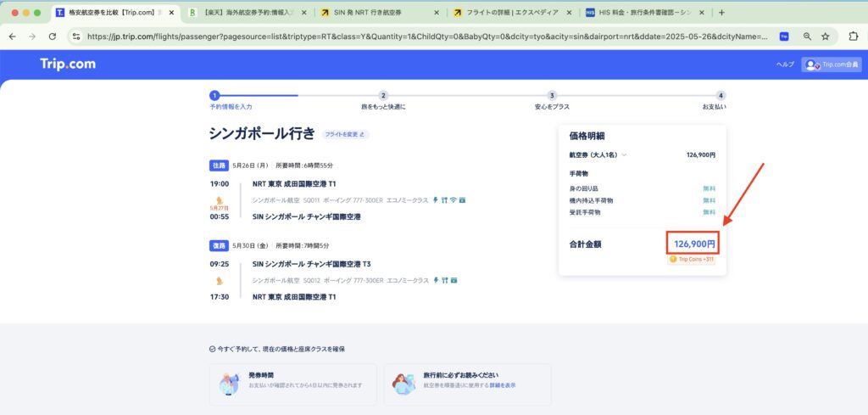
Task: Click the 所要時間:6時間55分 duration text
Action: (x=304, y=165)
